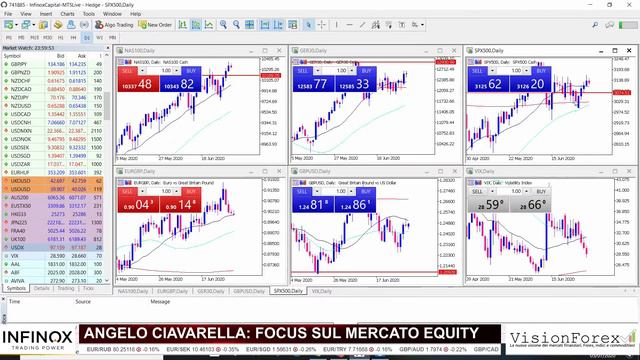Viewport: 640px width, 360px height.
Task: Increase volume on GBPUSD trading panel
Action: [352, 191]
